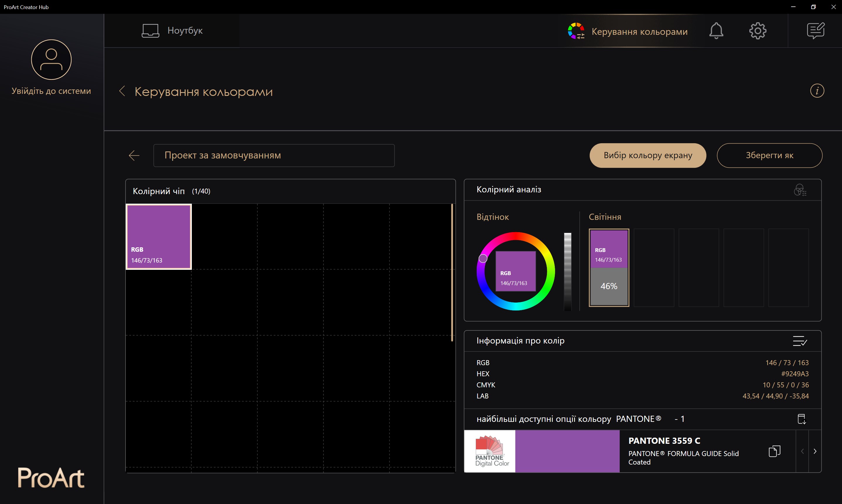Click the user profile avatar icon

(51, 60)
